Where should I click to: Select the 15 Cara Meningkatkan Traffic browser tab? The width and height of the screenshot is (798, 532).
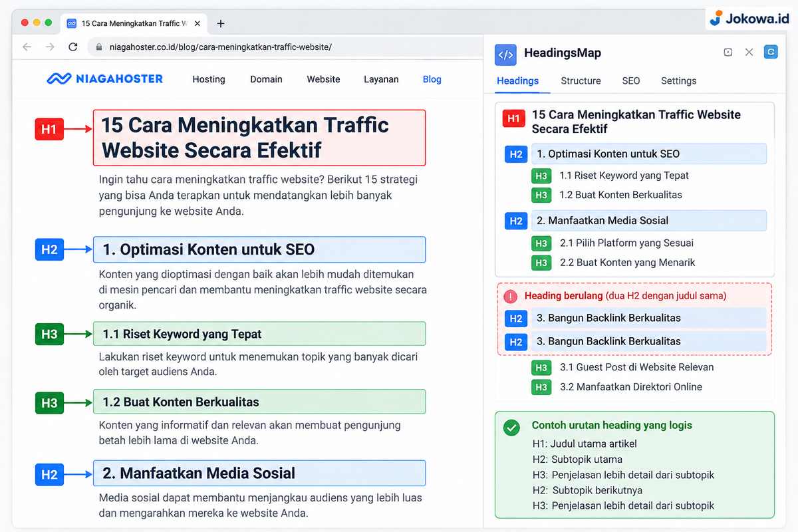coord(133,23)
